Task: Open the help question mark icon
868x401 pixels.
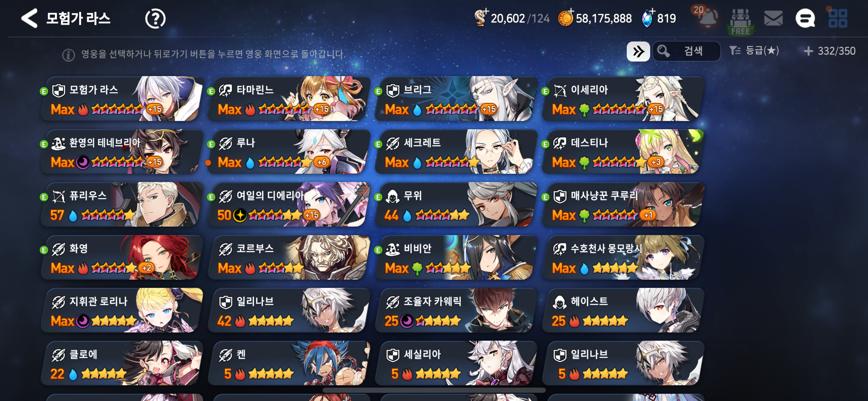Action: point(155,19)
